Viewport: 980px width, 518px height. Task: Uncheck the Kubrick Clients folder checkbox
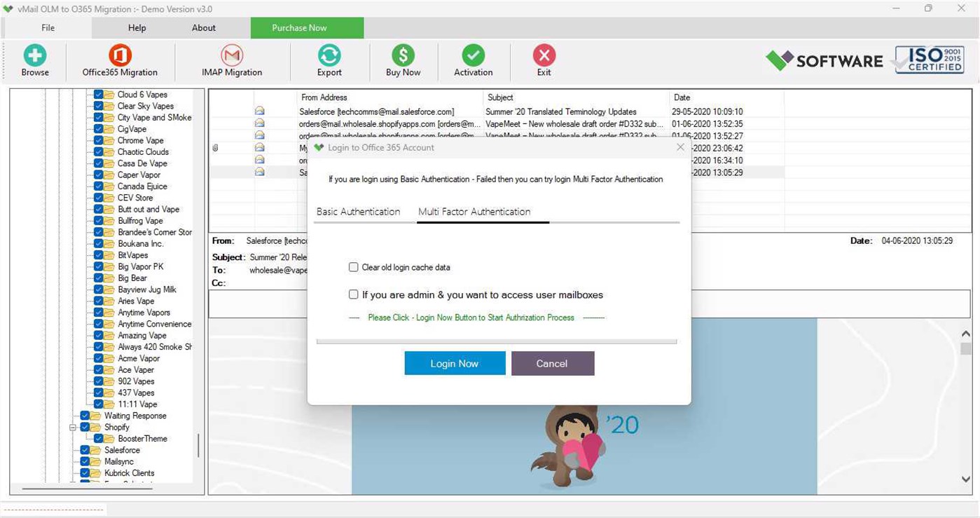(x=85, y=473)
